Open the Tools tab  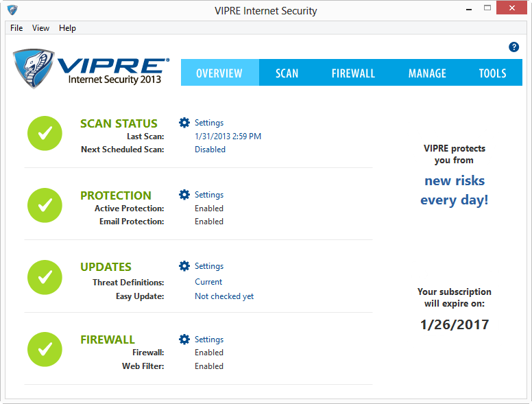coord(492,73)
